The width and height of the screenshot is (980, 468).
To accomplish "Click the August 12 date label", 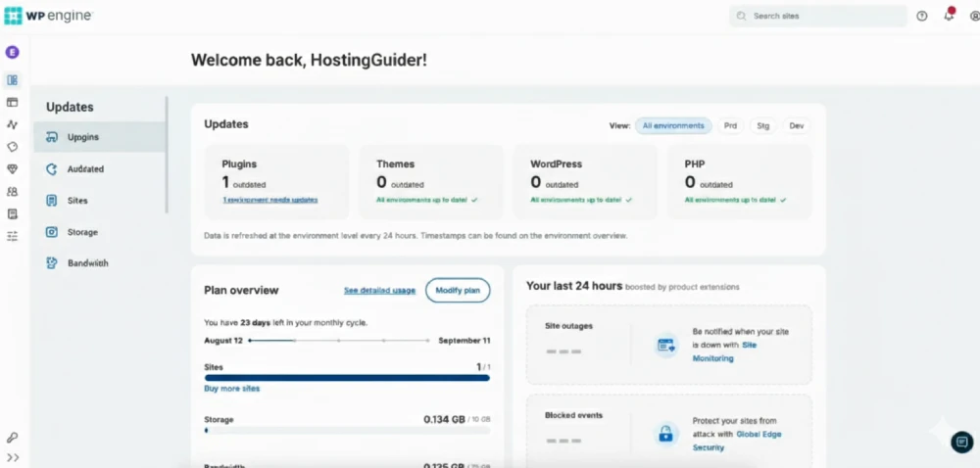I will point(223,341).
